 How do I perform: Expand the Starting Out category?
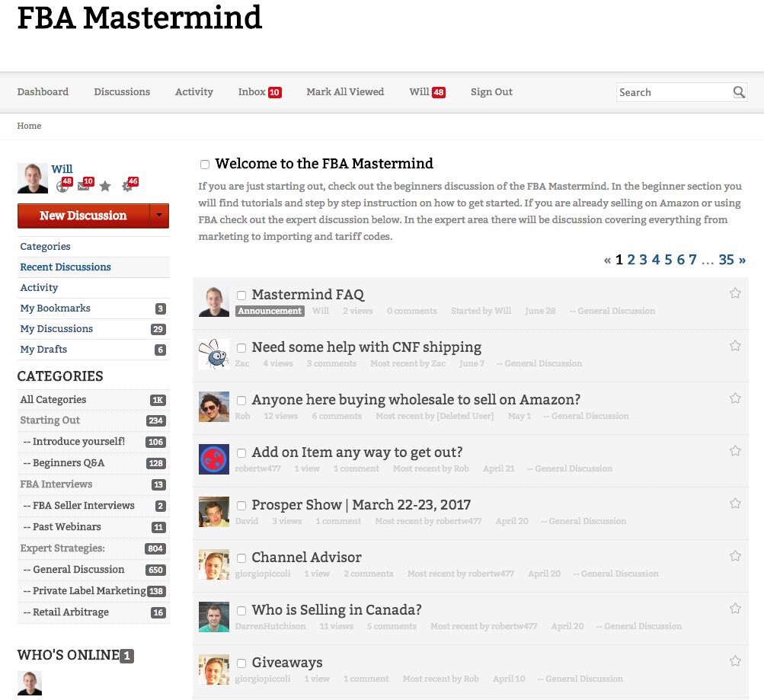[x=50, y=420]
